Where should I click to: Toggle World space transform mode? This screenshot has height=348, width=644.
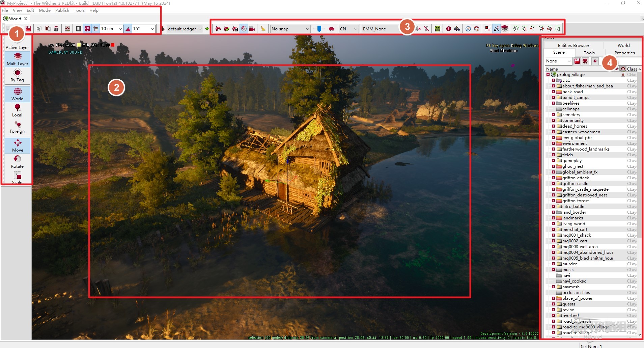(18, 94)
